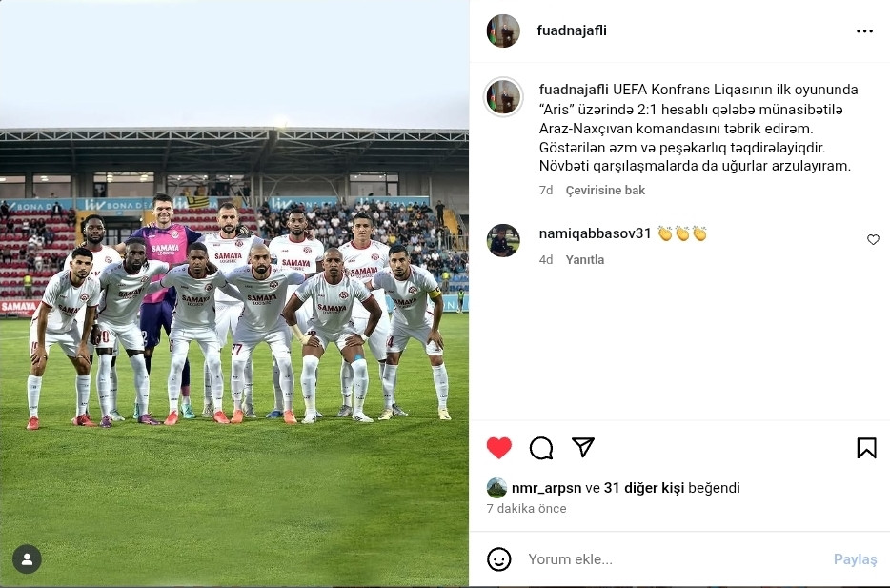Click fuadnajafli username in header

pos(572,30)
